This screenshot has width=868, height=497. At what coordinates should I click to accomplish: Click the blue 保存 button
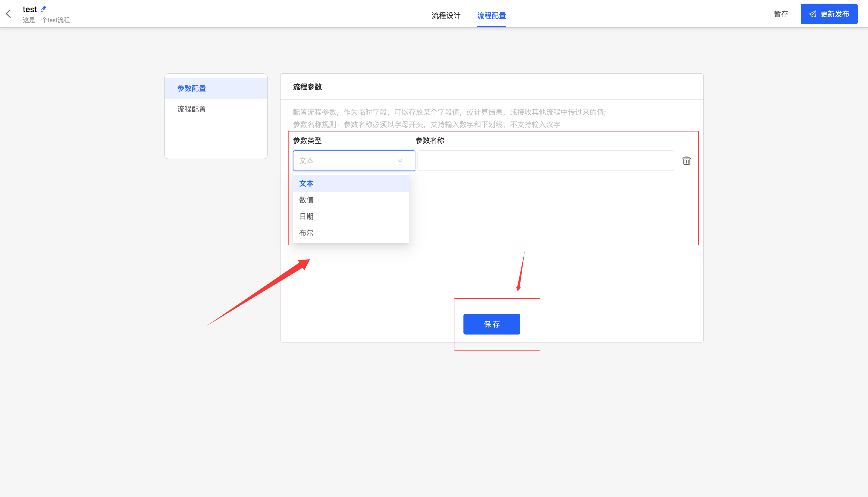[492, 324]
